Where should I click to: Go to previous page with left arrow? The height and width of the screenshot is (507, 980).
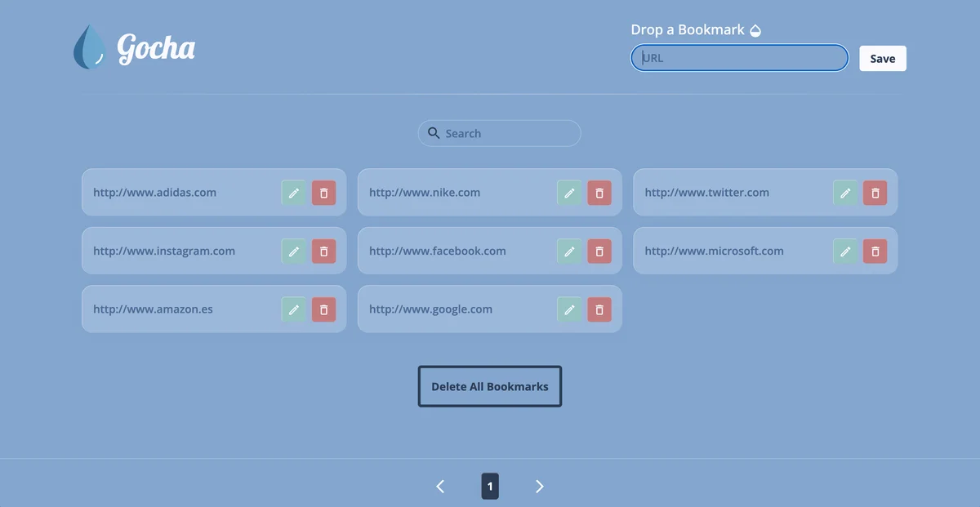point(439,486)
